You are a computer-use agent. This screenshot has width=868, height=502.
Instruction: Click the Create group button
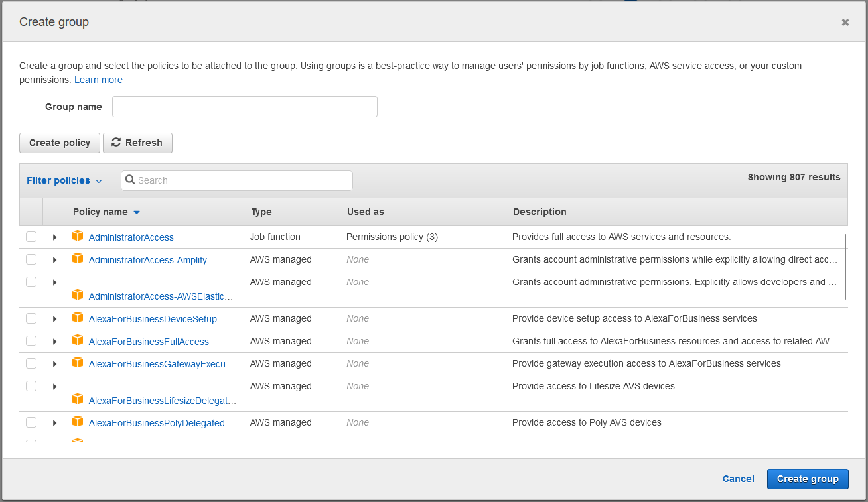click(x=808, y=479)
